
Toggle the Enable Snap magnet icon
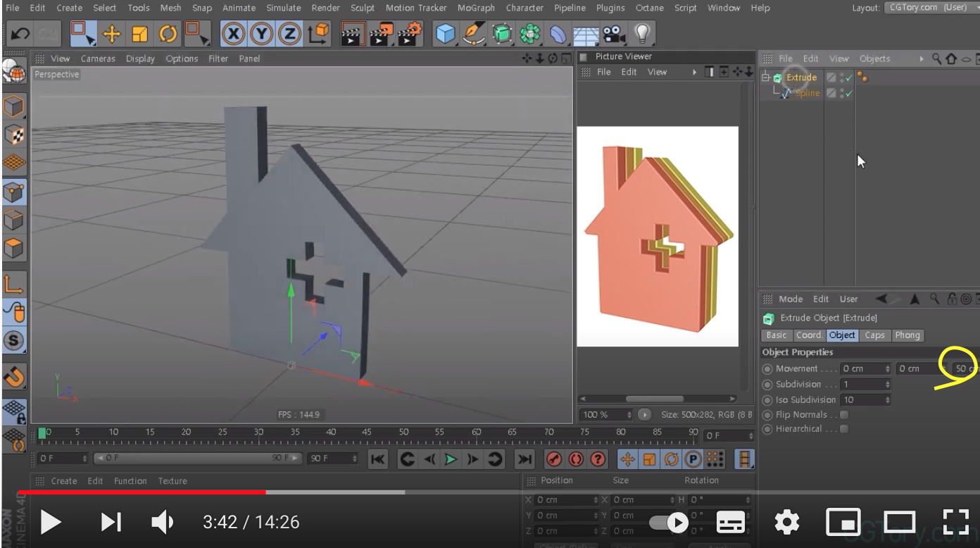[14, 376]
